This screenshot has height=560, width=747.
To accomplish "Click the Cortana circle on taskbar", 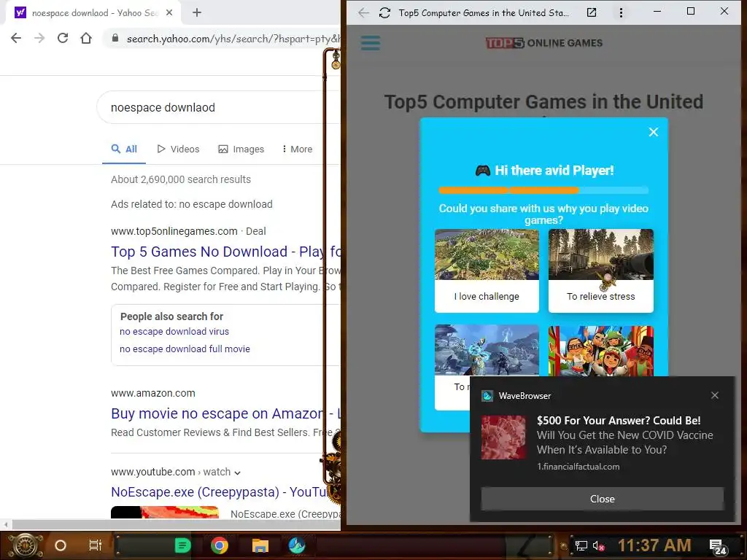I will click(61, 545).
